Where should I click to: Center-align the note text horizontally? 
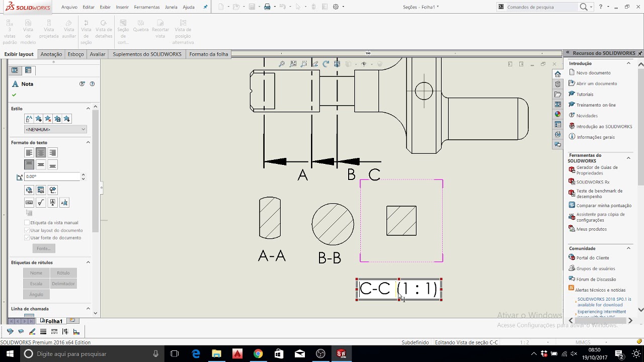41,153
